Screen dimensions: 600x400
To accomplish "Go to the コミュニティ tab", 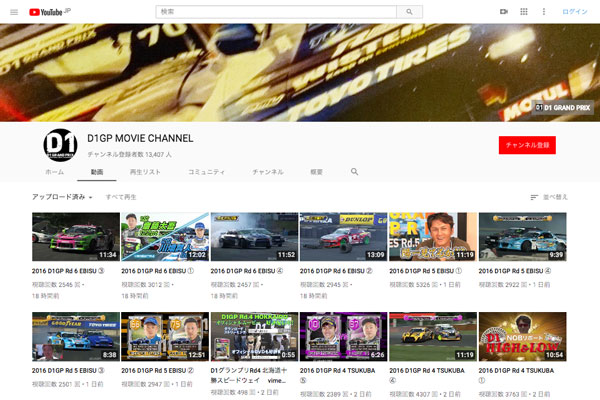I will pos(206,172).
